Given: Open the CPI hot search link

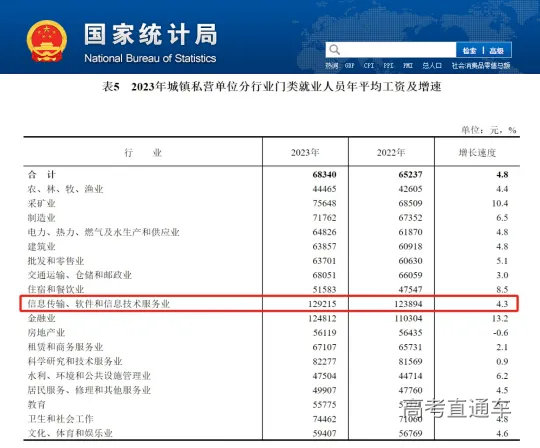Looking at the screenshot, I should [x=369, y=65].
